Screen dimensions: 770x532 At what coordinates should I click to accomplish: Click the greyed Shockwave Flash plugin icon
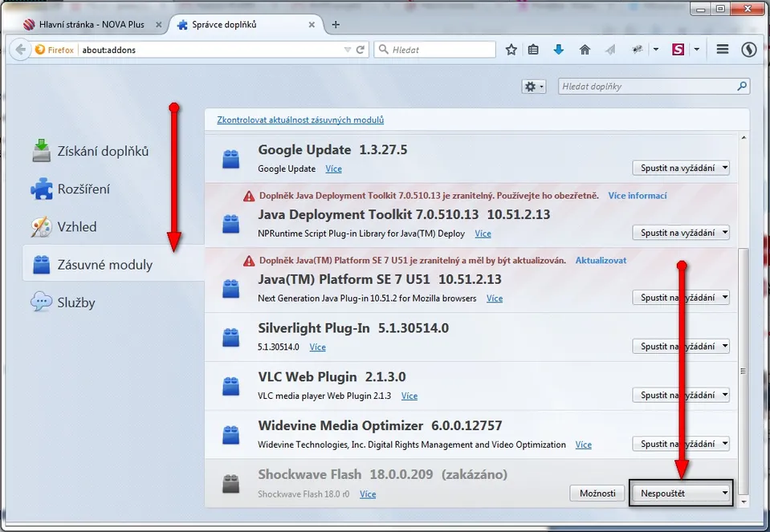click(x=230, y=483)
